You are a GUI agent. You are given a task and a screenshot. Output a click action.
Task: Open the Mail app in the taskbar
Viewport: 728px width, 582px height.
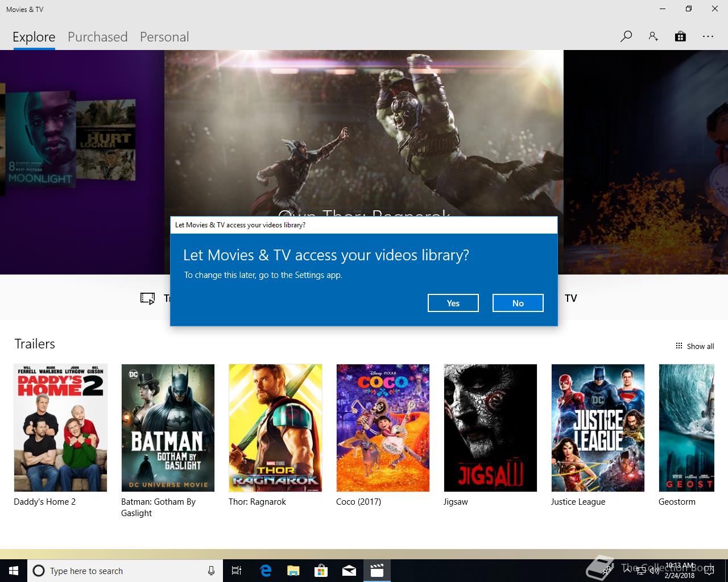[x=349, y=571]
